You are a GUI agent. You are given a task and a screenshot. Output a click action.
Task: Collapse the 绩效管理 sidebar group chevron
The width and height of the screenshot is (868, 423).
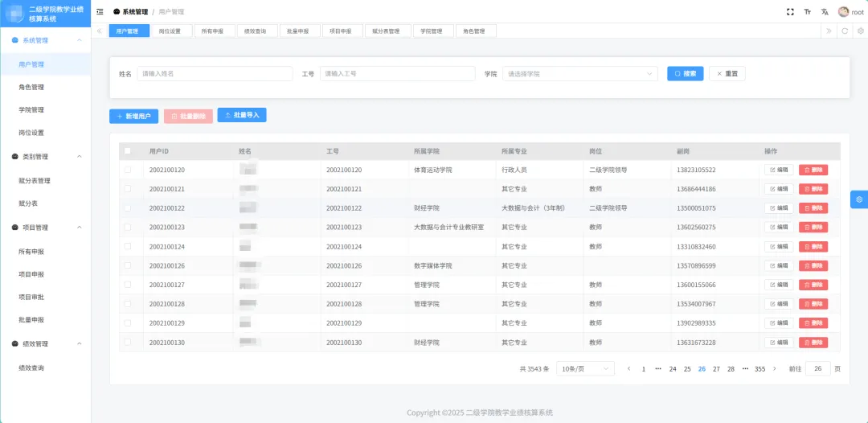tap(79, 344)
